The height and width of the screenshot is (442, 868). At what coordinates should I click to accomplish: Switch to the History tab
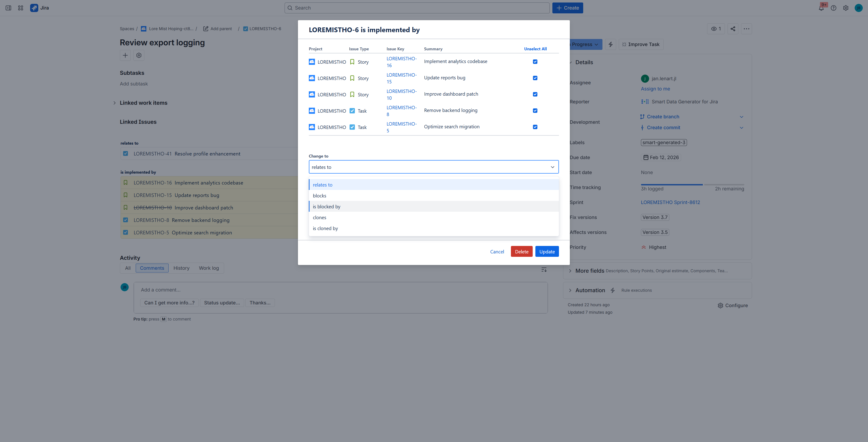pyautogui.click(x=181, y=268)
